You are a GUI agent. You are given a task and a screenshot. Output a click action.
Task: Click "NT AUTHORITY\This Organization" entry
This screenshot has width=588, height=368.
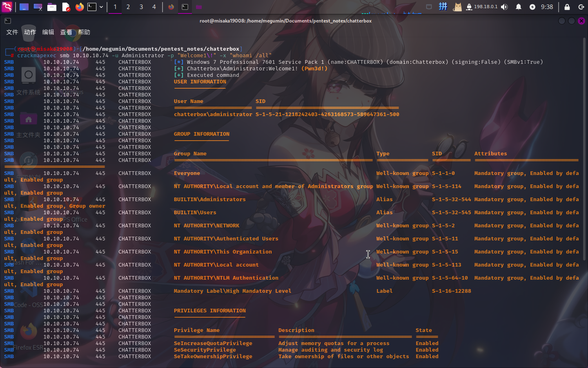(223, 252)
